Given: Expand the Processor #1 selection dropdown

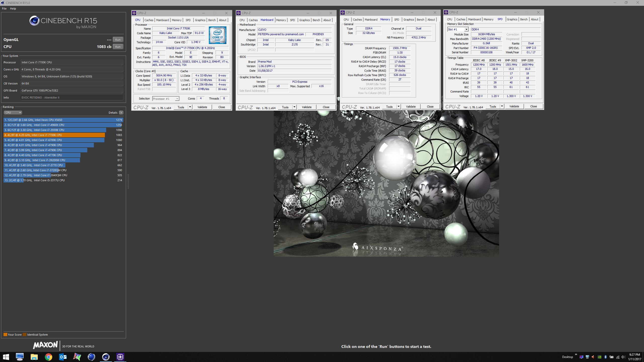Looking at the screenshot, I should coord(177,99).
